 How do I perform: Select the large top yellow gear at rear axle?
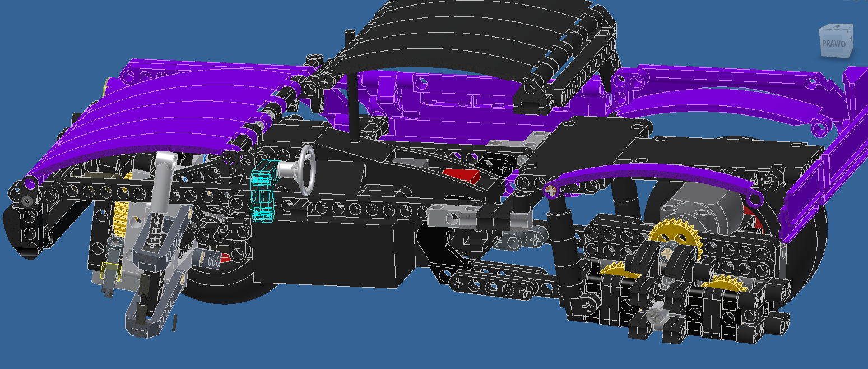click(x=675, y=237)
